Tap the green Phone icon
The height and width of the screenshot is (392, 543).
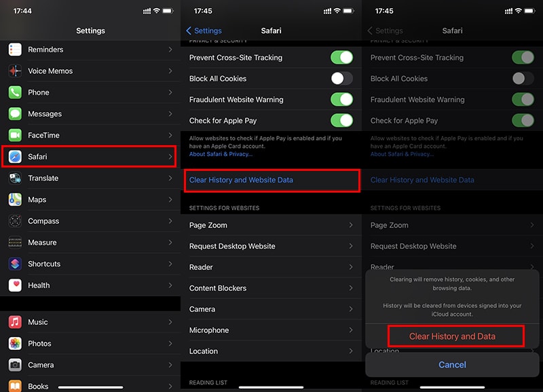pyautogui.click(x=15, y=92)
